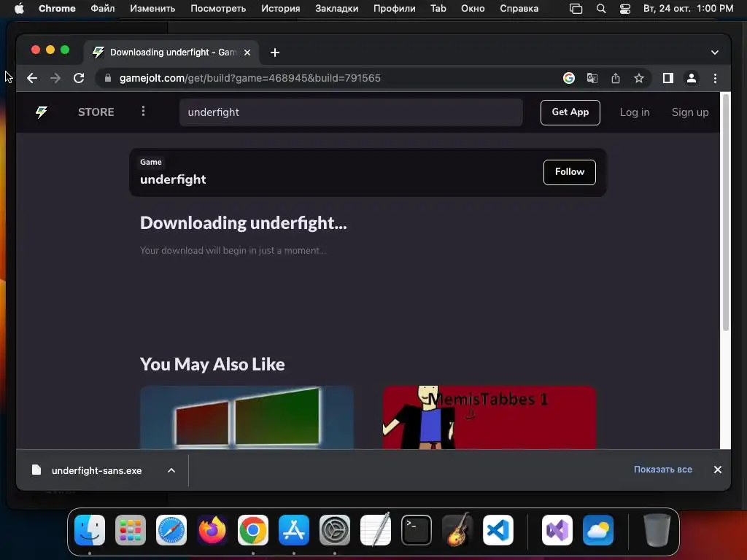The width and height of the screenshot is (747, 560).
Task: Open a new tab with the plus button
Action: tap(275, 52)
